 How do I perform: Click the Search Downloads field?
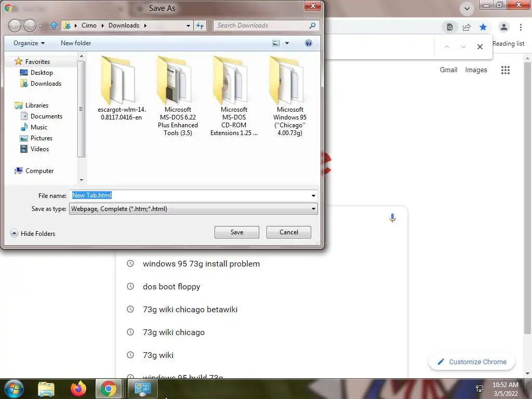pos(261,25)
